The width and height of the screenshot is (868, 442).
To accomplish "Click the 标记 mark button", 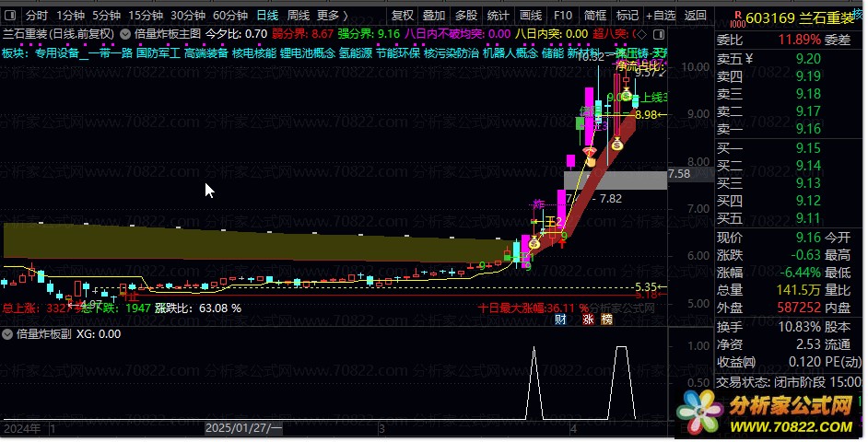I will click(x=628, y=16).
